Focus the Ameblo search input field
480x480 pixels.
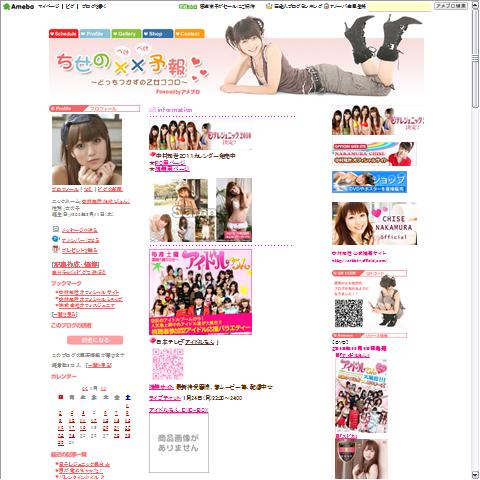pos(400,6)
